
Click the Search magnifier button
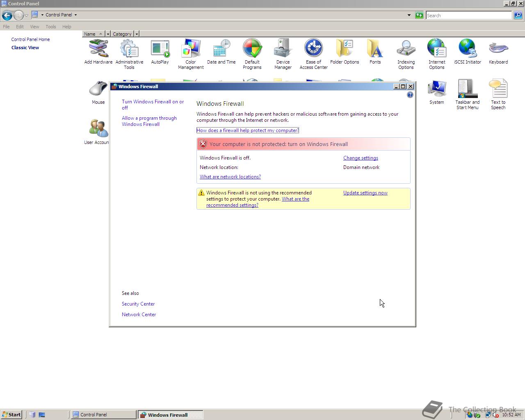518,15
